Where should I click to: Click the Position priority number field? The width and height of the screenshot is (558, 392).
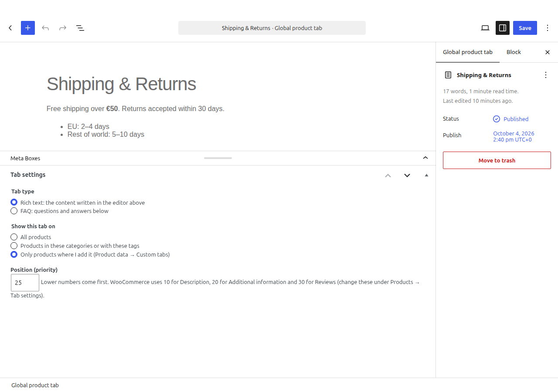coord(25,283)
